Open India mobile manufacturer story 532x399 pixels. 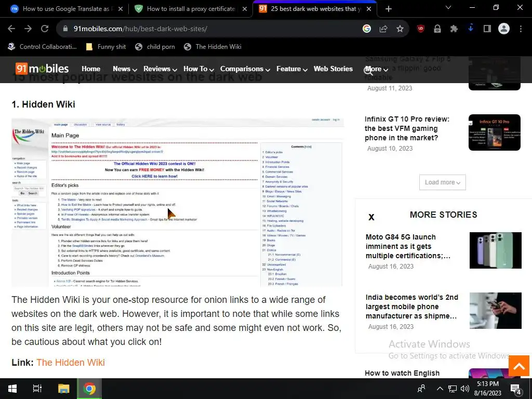[412, 307]
